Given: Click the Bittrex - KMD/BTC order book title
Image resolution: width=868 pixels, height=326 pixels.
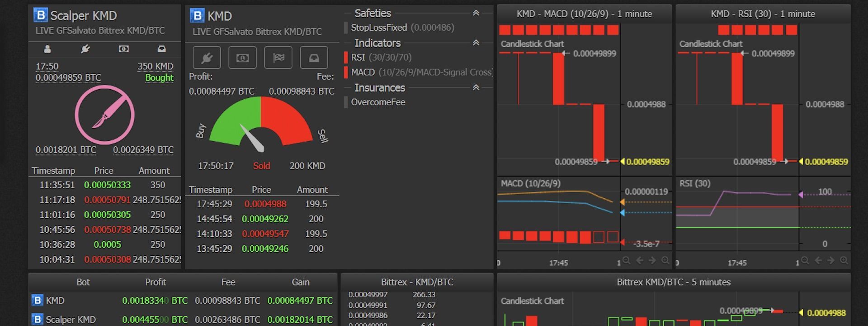Looking at the screenshot, I should (417, 282).
